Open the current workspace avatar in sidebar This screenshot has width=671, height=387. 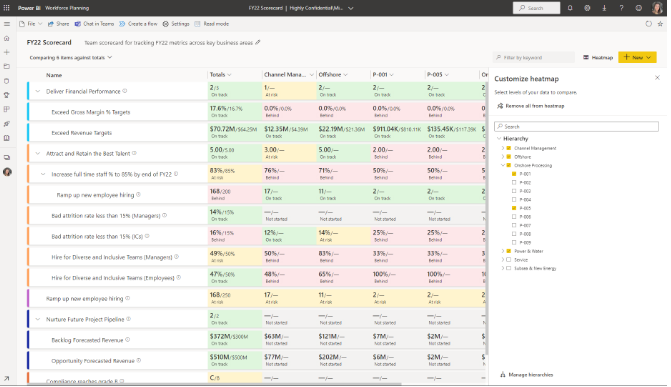7,172
